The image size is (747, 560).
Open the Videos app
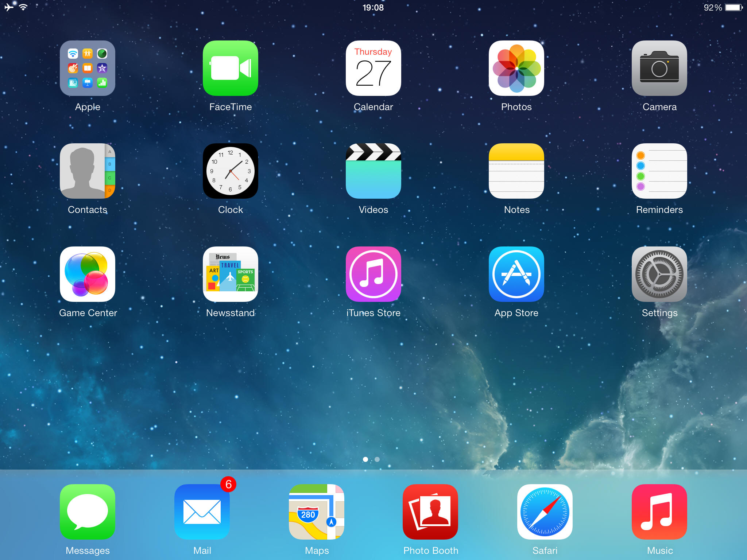373,171
